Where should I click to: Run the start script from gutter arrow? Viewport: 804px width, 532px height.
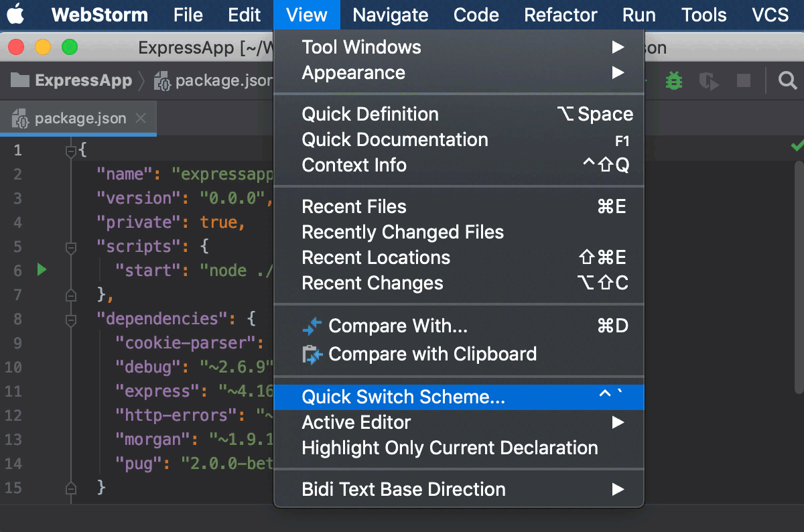(x=42, y=270)
